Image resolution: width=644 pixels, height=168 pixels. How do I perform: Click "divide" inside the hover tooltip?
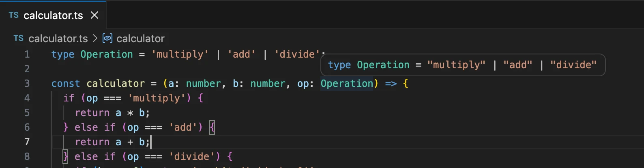click(x=573, y=65)
